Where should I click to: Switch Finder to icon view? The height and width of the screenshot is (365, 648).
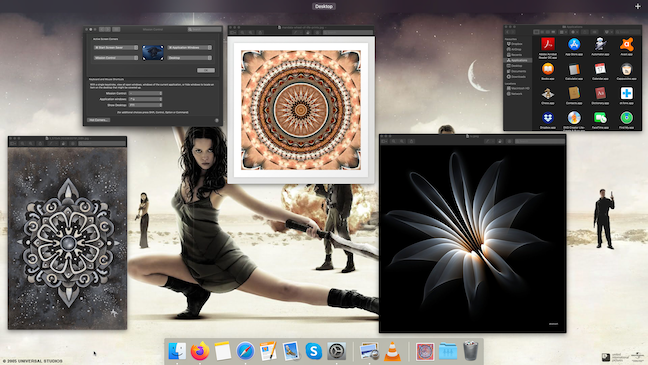536,32
